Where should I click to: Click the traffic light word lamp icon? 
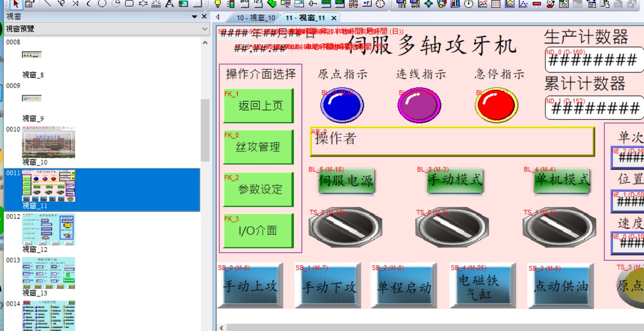pyautogui.click(x=231, y=3)
